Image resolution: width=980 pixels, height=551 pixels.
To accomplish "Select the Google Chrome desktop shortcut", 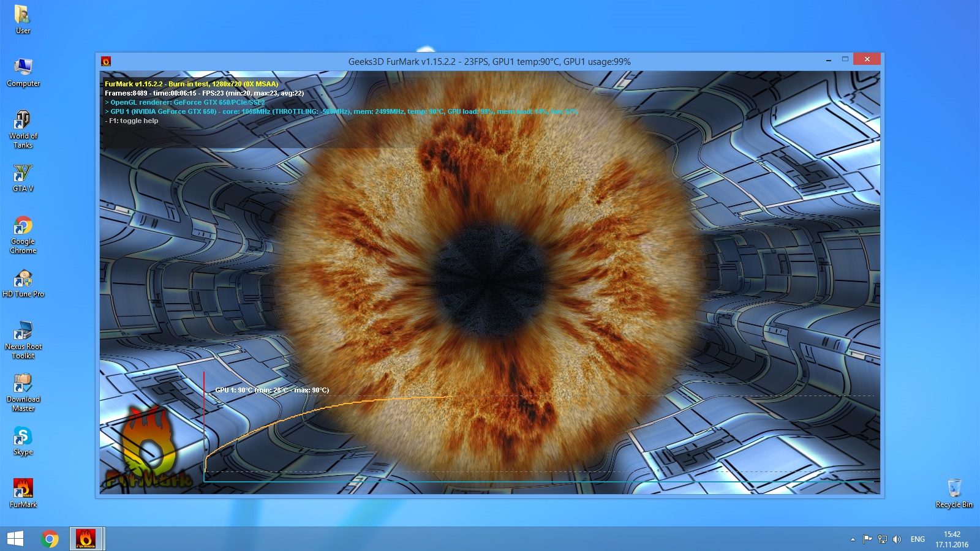I will tap(23, 234).
